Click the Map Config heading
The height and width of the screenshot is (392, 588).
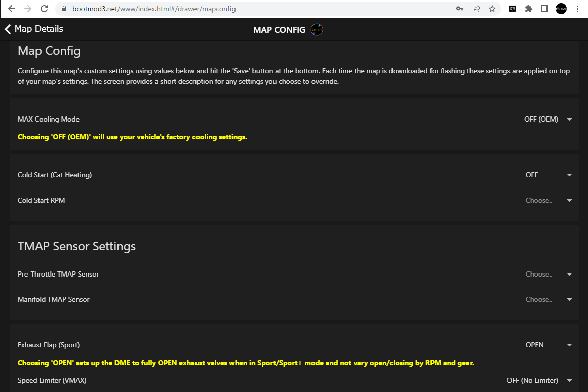click(x=49, y=51)
